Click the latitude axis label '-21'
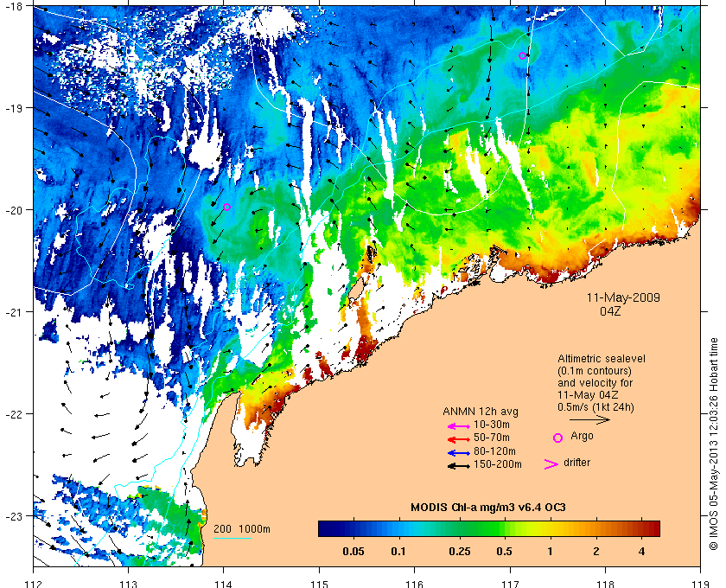The image size is (726, 588). (x=12, y=312)
